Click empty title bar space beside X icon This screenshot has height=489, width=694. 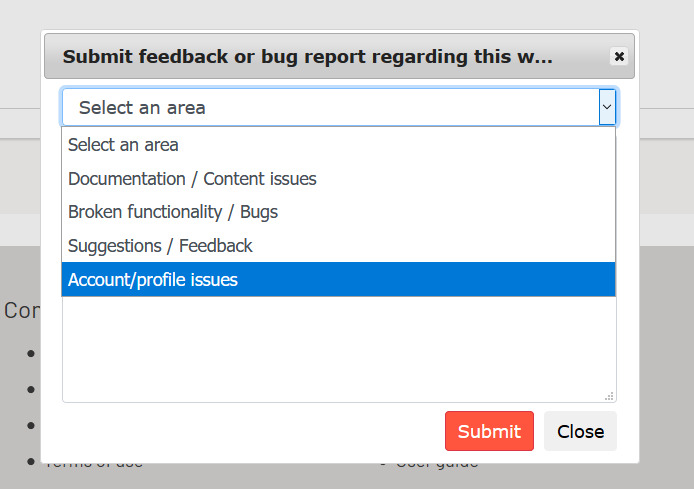pyautogui.click(x=585, y=57)
